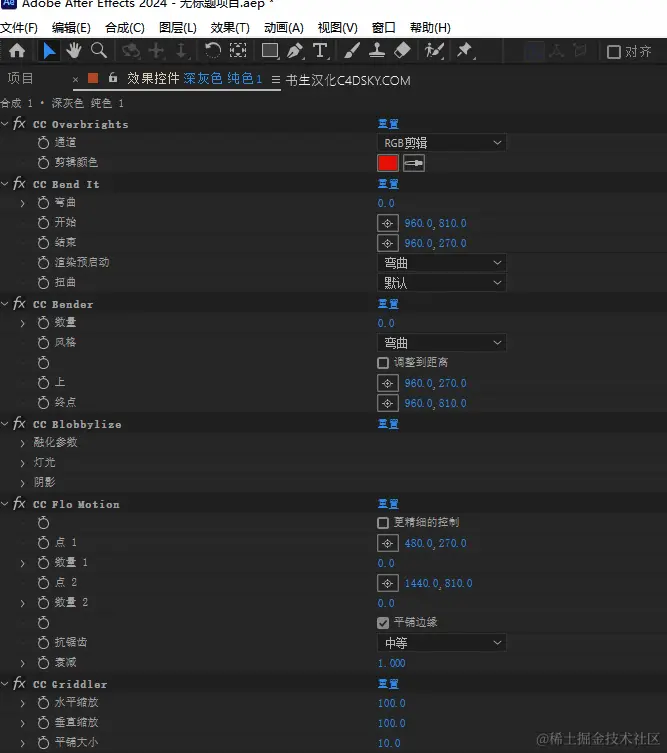Viewport: 667px width, 753px height.
Task: Click the point picker for CC Bender 终点
Action: coord(388,403)
